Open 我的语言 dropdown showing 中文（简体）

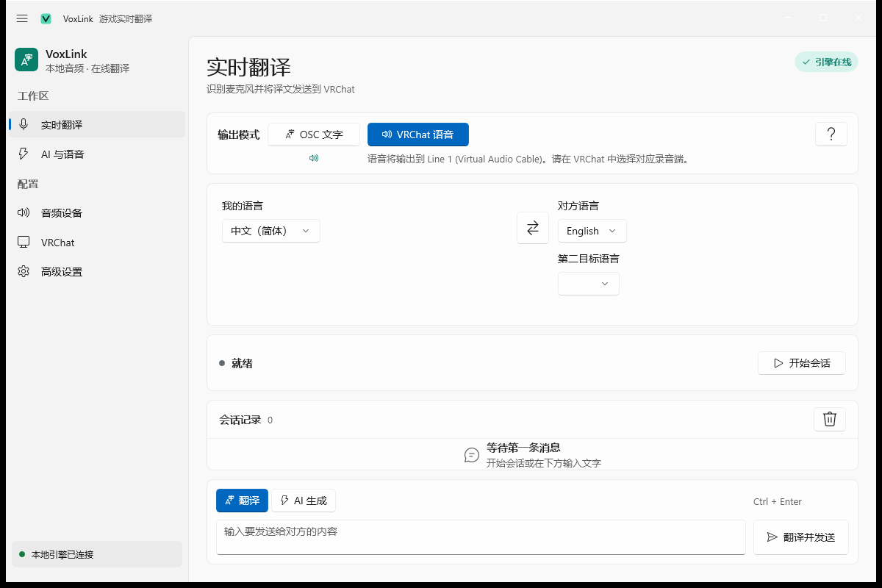(x=271, y=231)
